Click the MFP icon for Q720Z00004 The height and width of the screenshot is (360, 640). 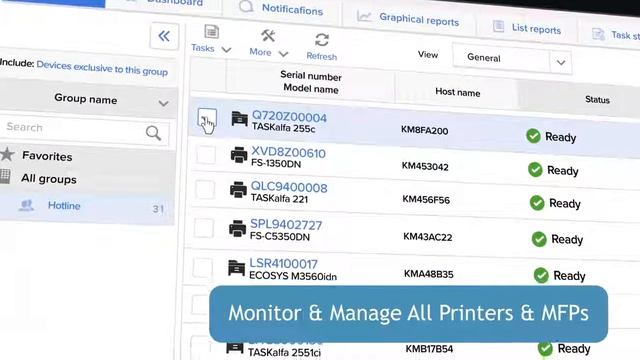pos(239,118)
